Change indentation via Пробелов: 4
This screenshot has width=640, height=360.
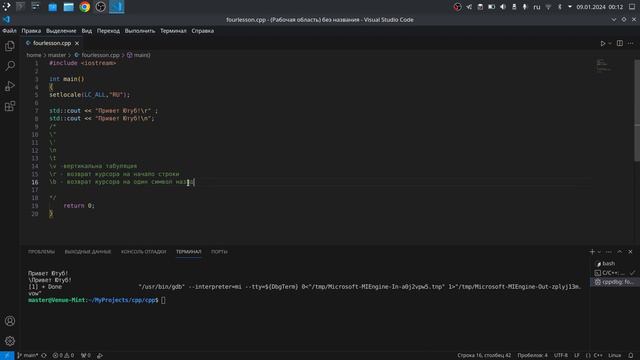click(x=532, y=356)
